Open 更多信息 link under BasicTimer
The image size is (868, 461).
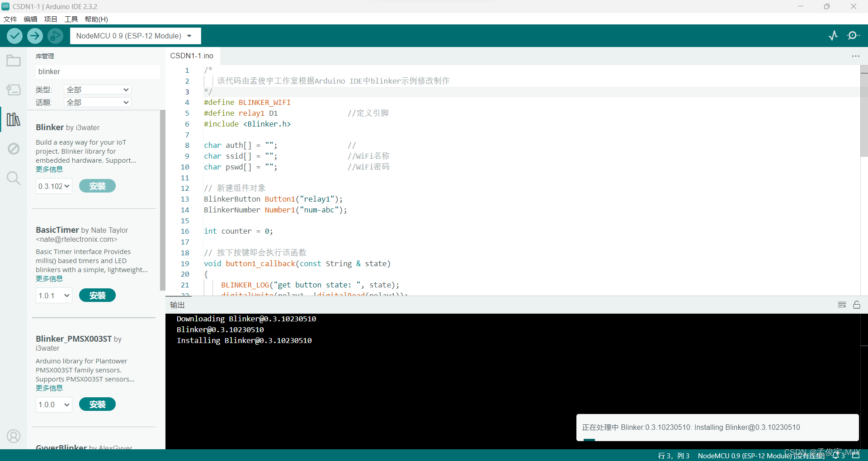coord(49,279)
